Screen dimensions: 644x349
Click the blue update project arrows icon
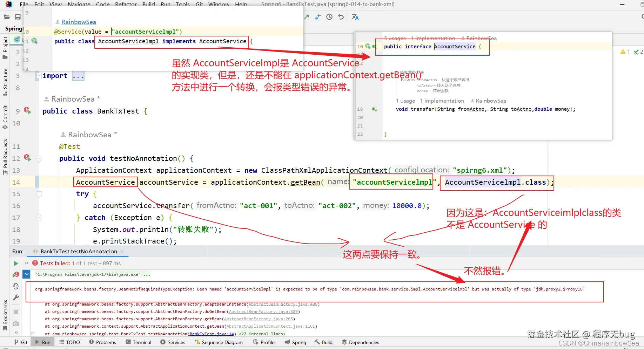point(318,17)
